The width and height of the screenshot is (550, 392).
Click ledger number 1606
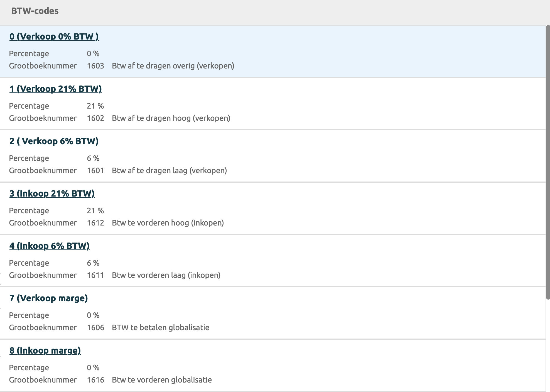95,328
